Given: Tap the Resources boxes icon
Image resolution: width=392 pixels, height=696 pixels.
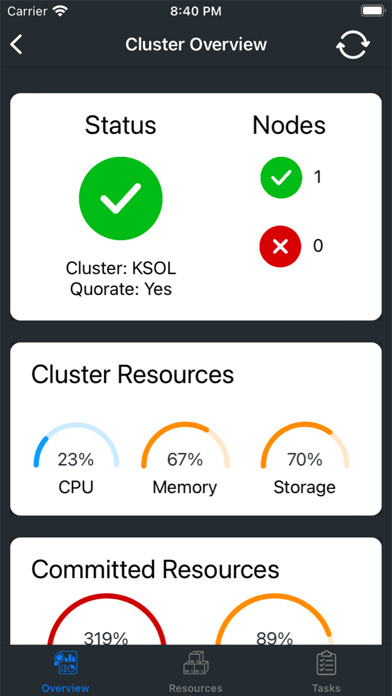Looking at the screenshot, I should (x=196, y=663).
